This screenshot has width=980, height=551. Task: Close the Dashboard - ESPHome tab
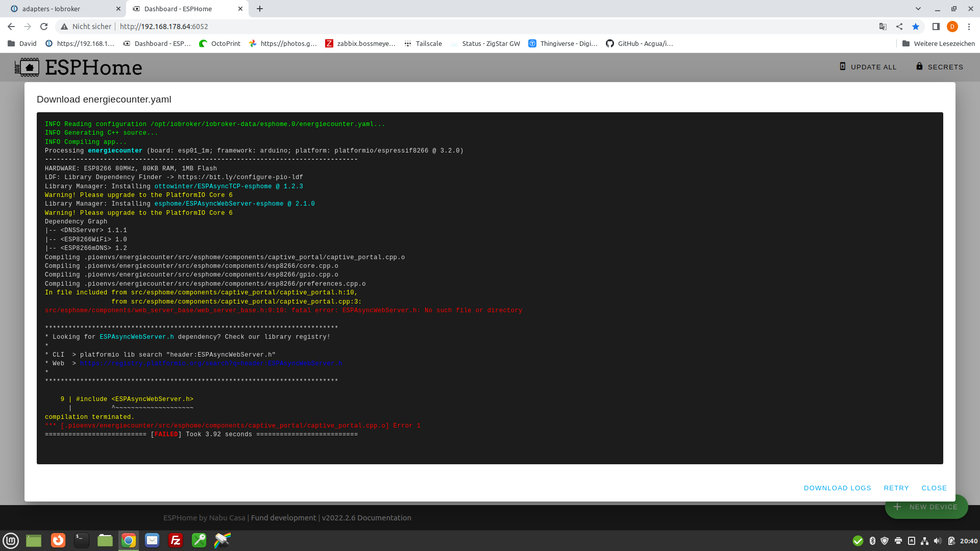point(240,9)
